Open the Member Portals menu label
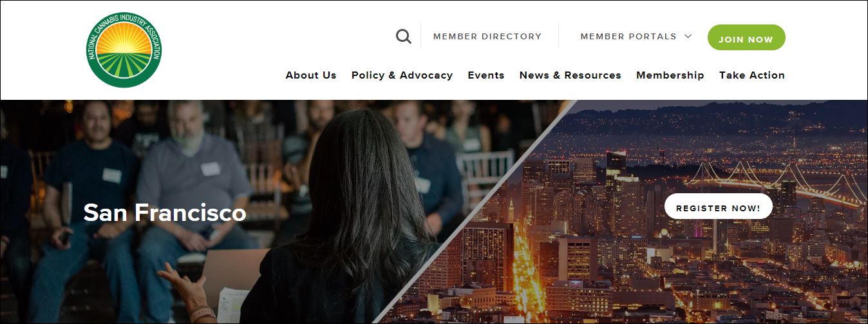 click(x=628, y=36)
